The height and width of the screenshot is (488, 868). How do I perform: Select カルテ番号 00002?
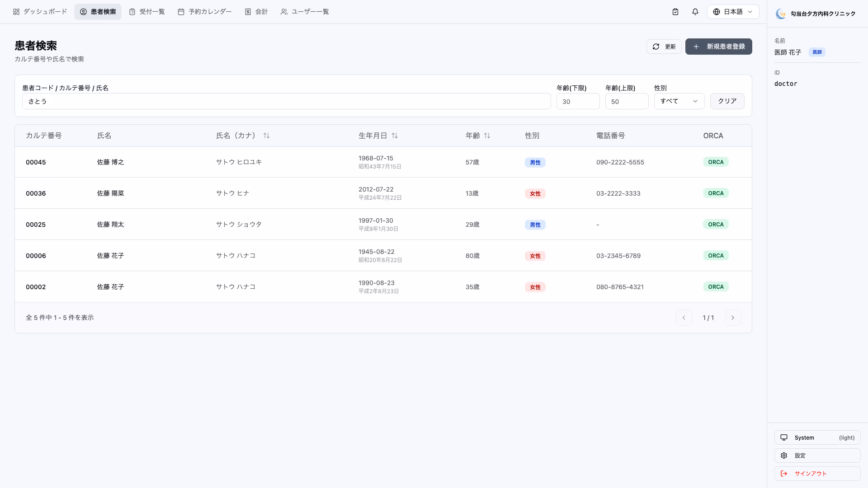(x=36, y=287)
